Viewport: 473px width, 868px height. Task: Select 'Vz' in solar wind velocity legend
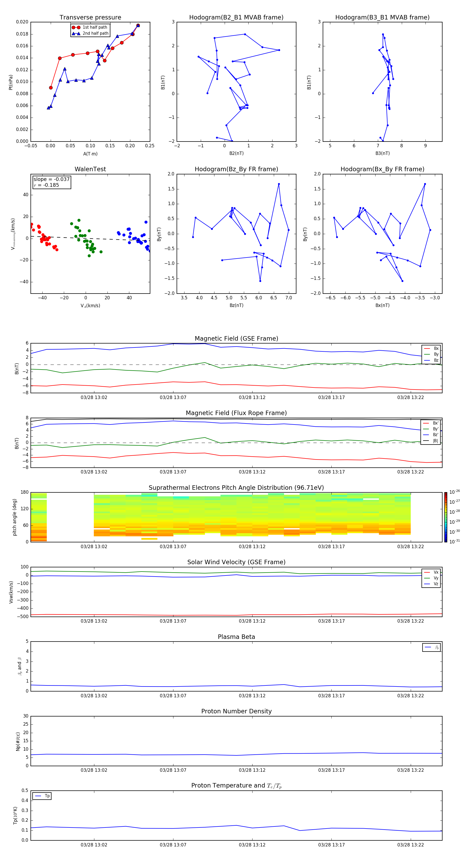pos(431,584)
